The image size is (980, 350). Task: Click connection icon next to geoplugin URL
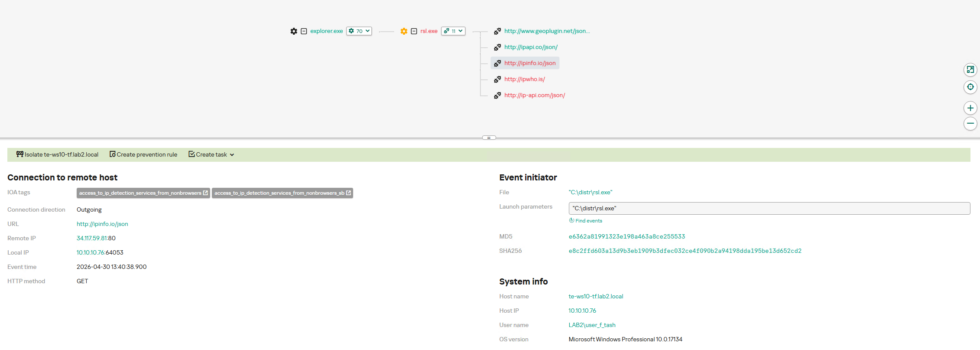click(497, 31)
